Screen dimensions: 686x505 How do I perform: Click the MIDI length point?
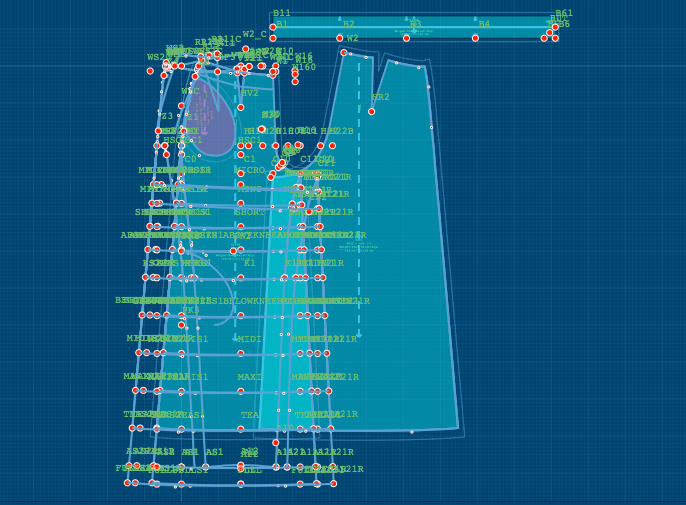point(240,353)
